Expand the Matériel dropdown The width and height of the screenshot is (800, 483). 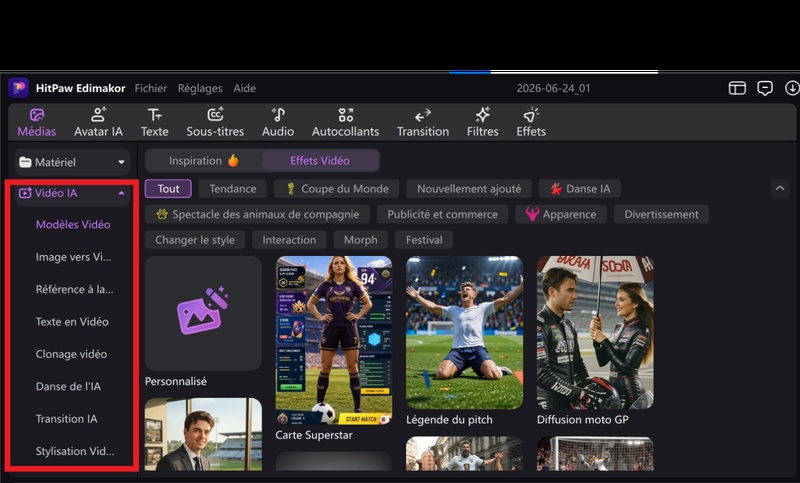[72, 162]
